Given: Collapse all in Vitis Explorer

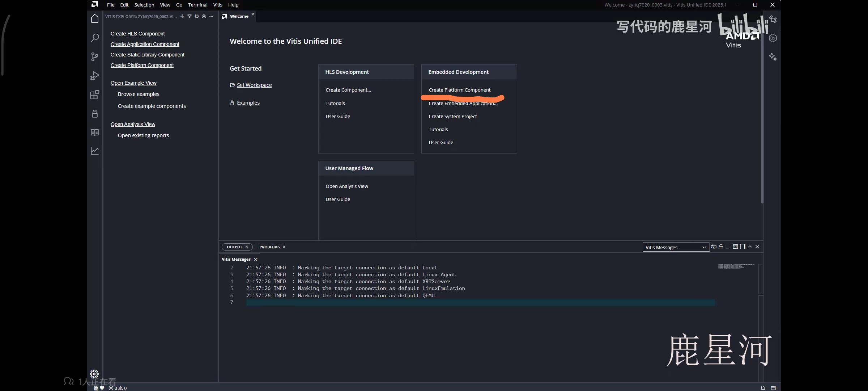Looking at the screenshot, I should [204, 16].
